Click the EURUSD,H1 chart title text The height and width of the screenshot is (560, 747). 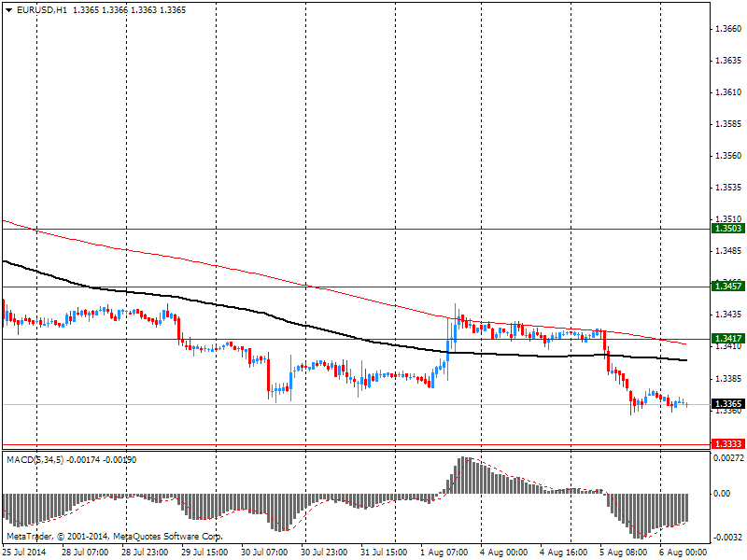(x=42, y=10)
